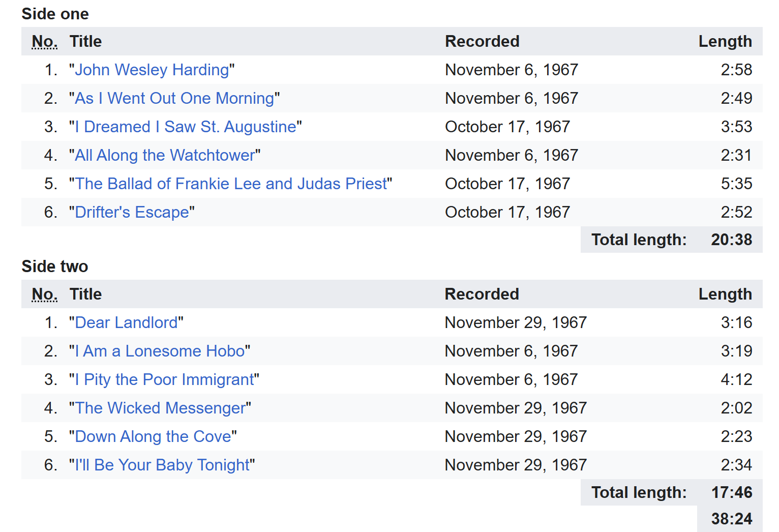This screenshot has height=532, width=779.
Task: Click the overall total 38:24
Action: (731, 519)
